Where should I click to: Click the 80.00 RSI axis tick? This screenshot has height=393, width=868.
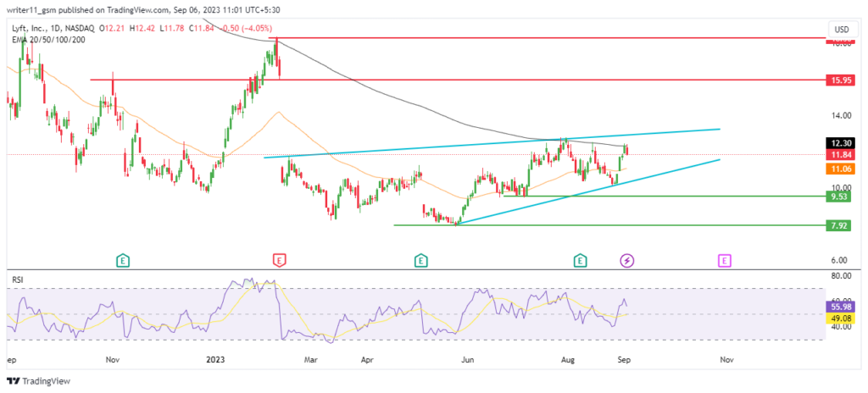tap(841, 275)
